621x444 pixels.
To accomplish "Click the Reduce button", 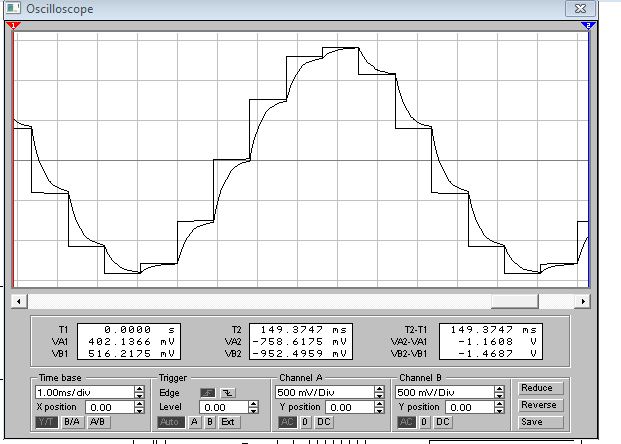I will [540, 388].
